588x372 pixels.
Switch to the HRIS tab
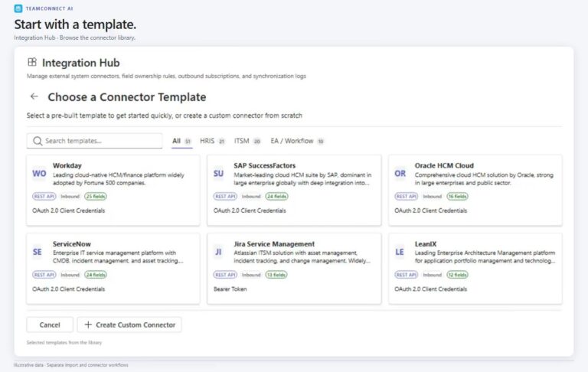click(x=212, y=141)
